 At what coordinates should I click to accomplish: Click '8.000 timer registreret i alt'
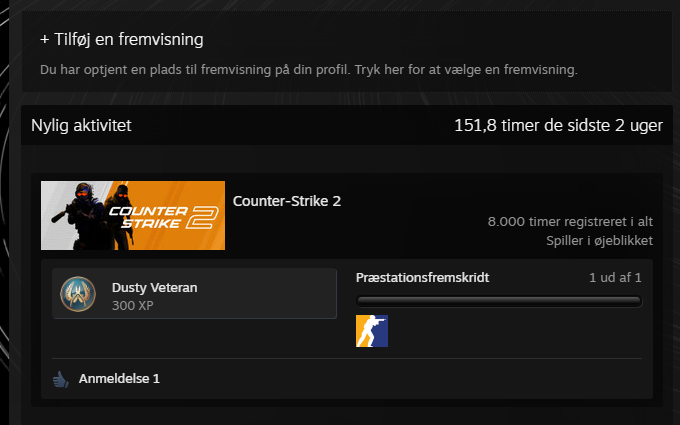(570, 222)
